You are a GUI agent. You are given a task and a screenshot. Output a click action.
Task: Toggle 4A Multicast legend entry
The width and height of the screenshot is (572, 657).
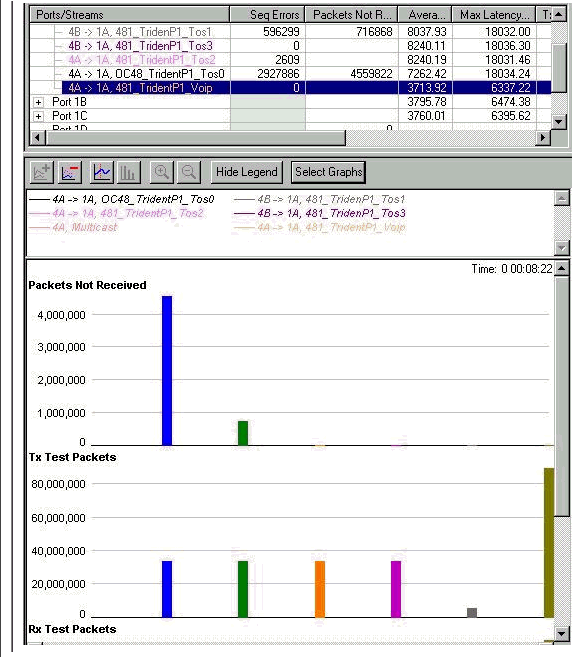73,228
